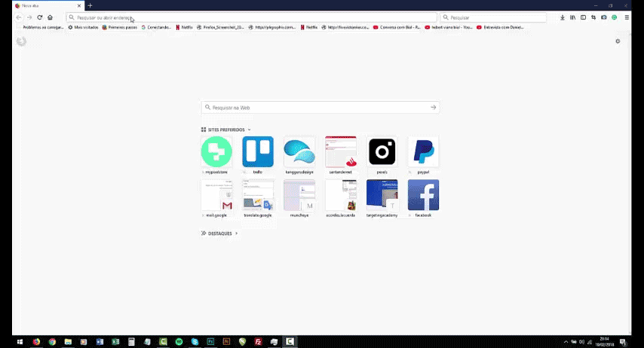Screen dimensions: 644x348
Task: Open FileZilla from the taskbar
Action: [x=259, y=341]
